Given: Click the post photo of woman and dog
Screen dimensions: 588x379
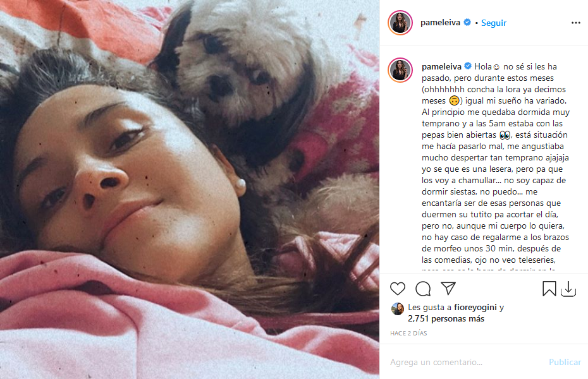Looking at the screenshot, I should coord(190,189).
